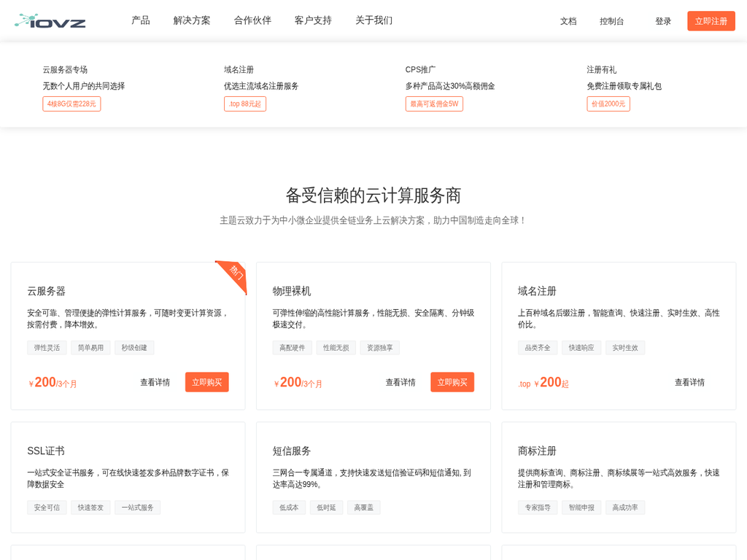Select the 专家指导 tag

(x=538, y=507)
